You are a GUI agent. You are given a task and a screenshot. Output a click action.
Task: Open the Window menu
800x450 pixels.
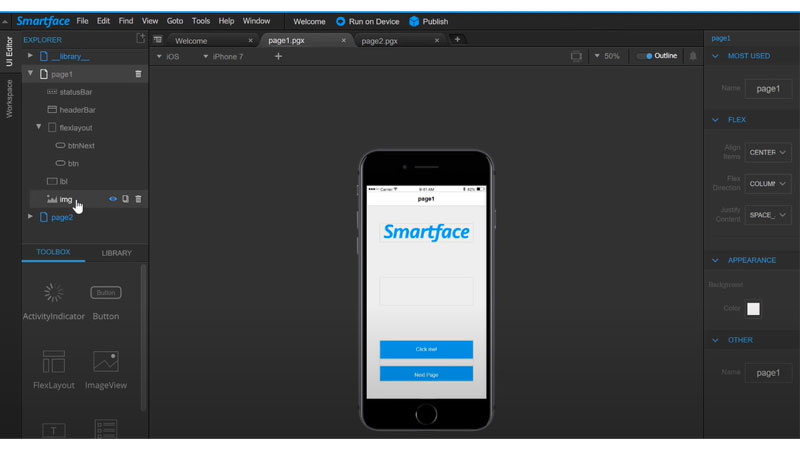point(256,21)
